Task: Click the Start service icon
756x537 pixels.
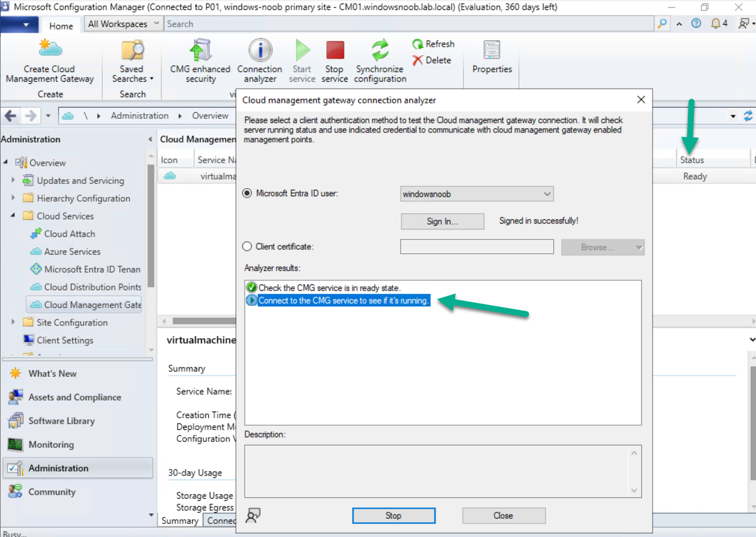Action: point(302,50)
